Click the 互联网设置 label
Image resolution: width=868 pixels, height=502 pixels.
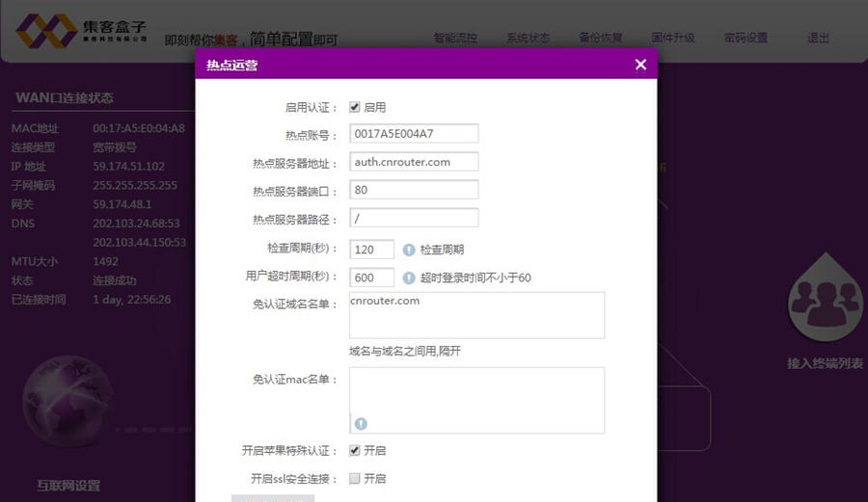tap(68, 486)
